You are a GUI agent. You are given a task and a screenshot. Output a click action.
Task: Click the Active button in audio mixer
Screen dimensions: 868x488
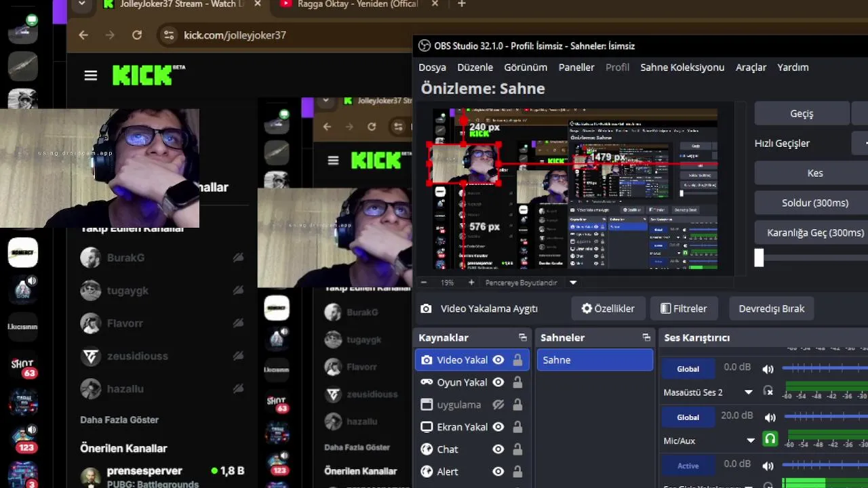pos(688,466)
